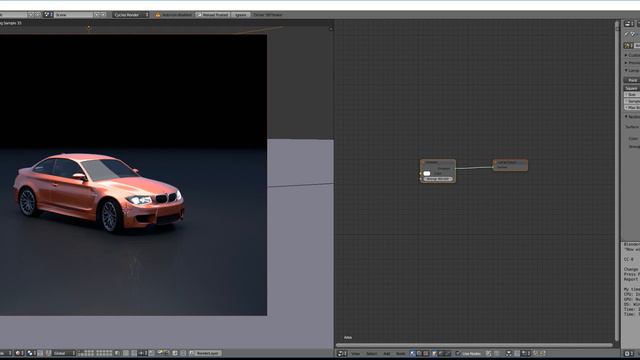Click the Scene name field

pyautogui.click(x=73, y=15)
